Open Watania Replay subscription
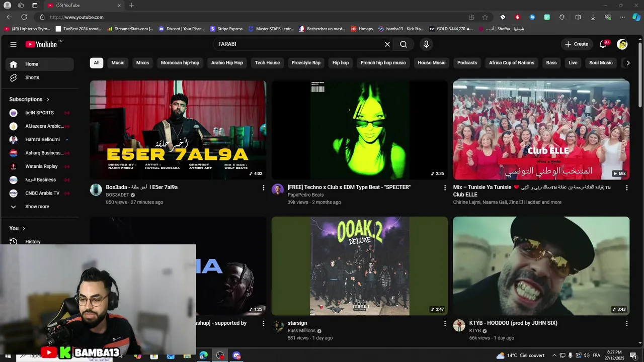The height and width of the screenshot is (362, 644). click(x=40, y=166)
